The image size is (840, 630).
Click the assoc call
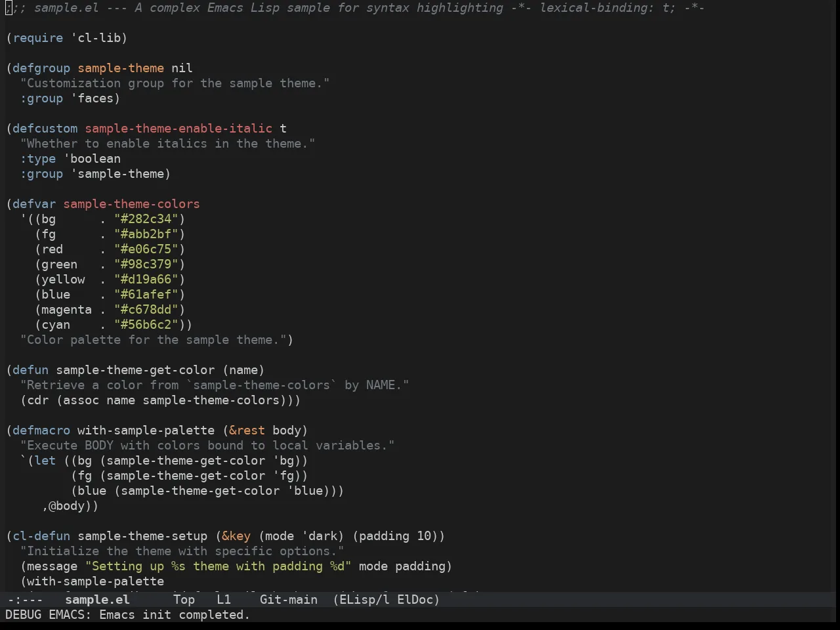[81, 400]
